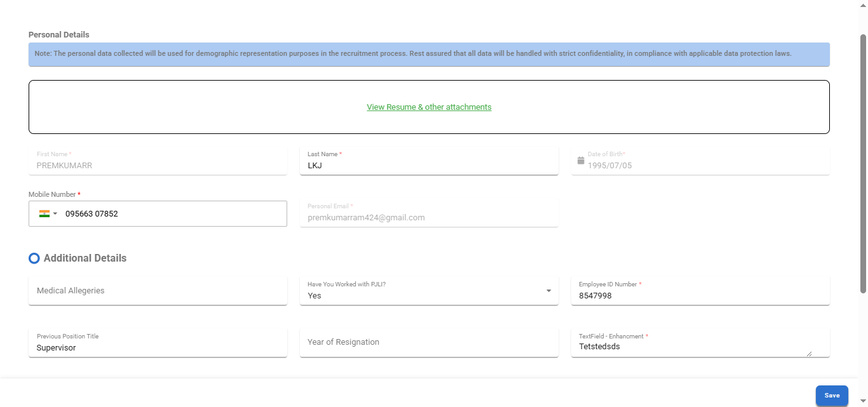Image resolution: width=868 pixels, height=407 pixels.
Task: Click the arrow next to the Yes selection
Action: click(548, 291)
